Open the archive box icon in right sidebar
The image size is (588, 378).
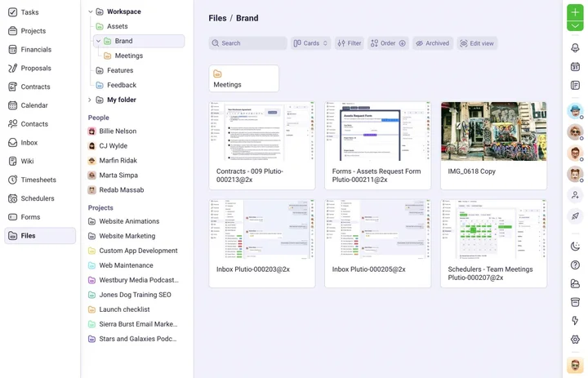pos(575,302)
